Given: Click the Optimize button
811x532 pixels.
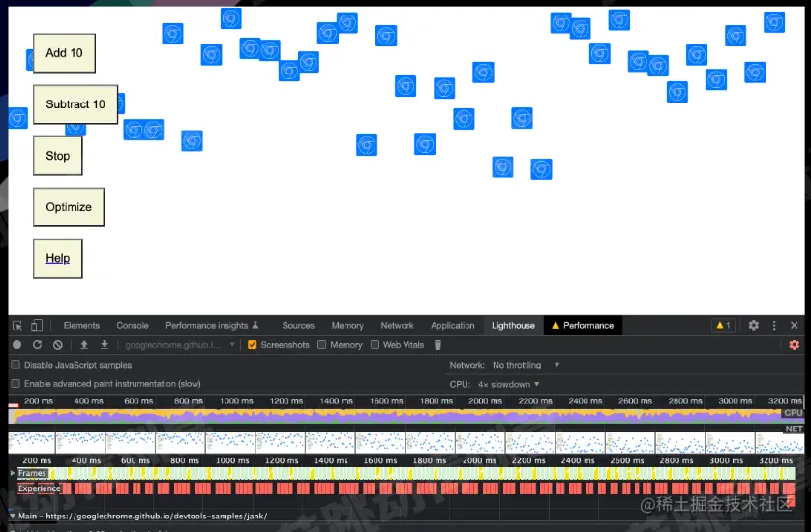Looking at the screenshot, I should tap(69, 207).
